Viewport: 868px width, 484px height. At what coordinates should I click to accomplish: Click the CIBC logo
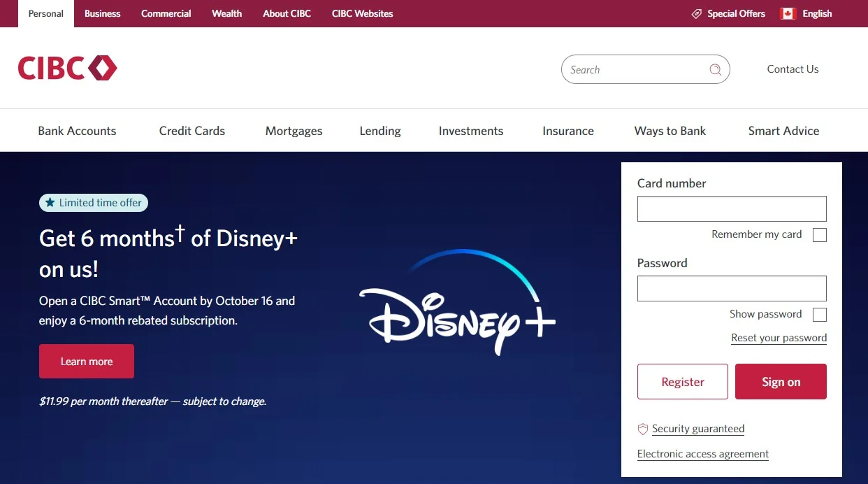(66, 68)
